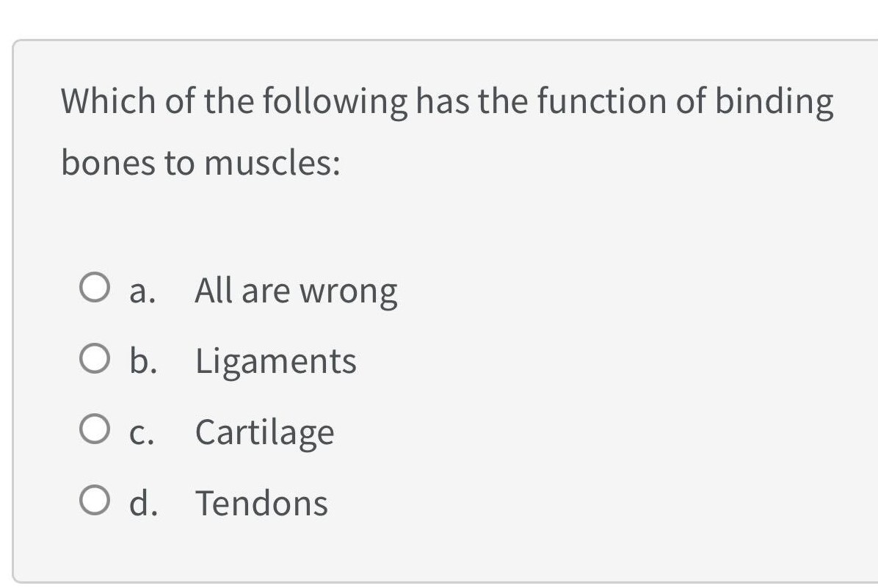The width and height of the screenshot is (878, 588).
Task: Select the radio button next to Tendons
Action: [95, 501]
